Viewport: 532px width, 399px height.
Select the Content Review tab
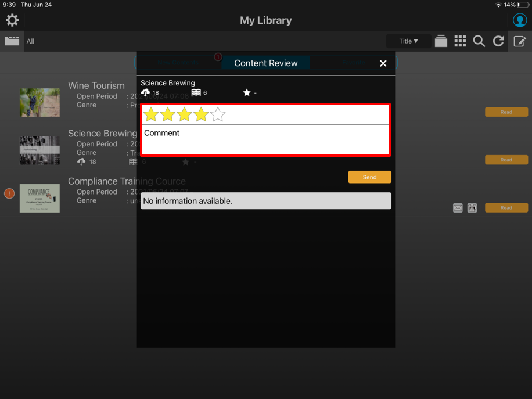coord(265,63)
